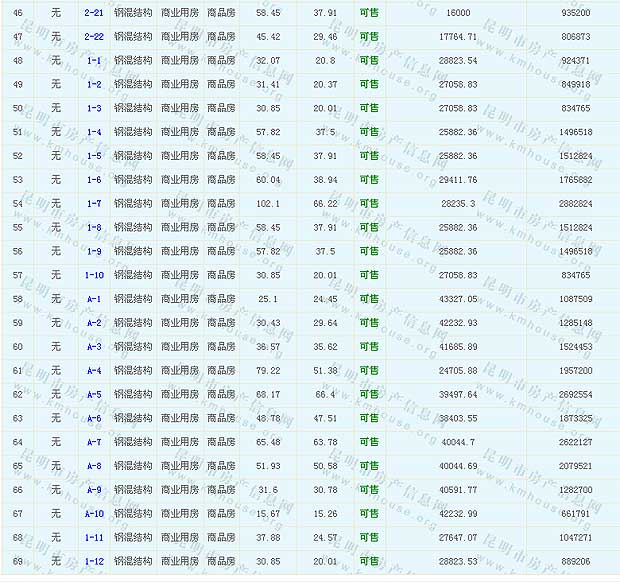Image resolution: width=620 pixels, height=582 pixels.
Task: Select the 1-10 room link
Action: (94, 275)
